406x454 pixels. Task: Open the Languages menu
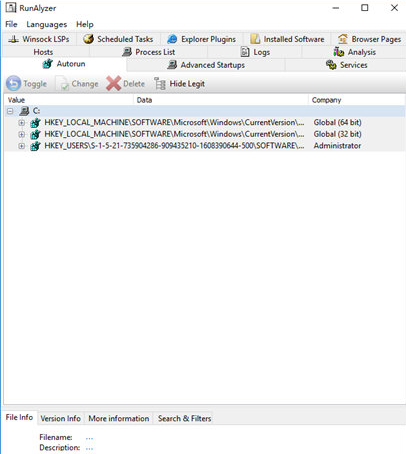47,24
